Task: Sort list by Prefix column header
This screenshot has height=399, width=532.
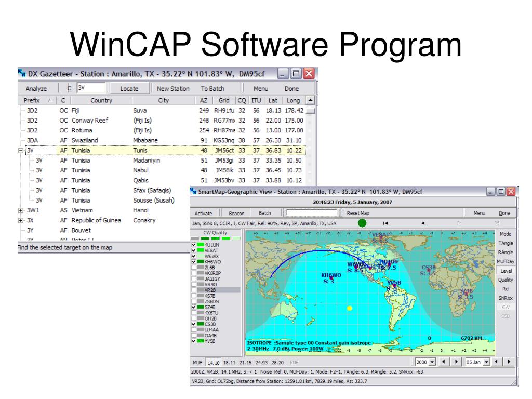Action: click(37, 100)
